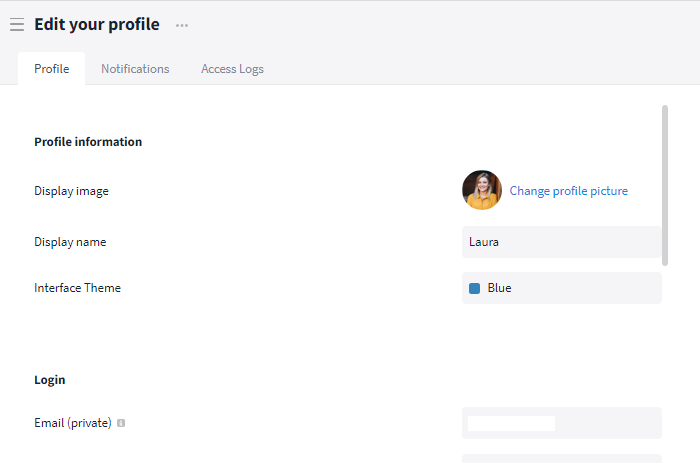
Task: Click the Profile information section heading
Action: [88, 142]
